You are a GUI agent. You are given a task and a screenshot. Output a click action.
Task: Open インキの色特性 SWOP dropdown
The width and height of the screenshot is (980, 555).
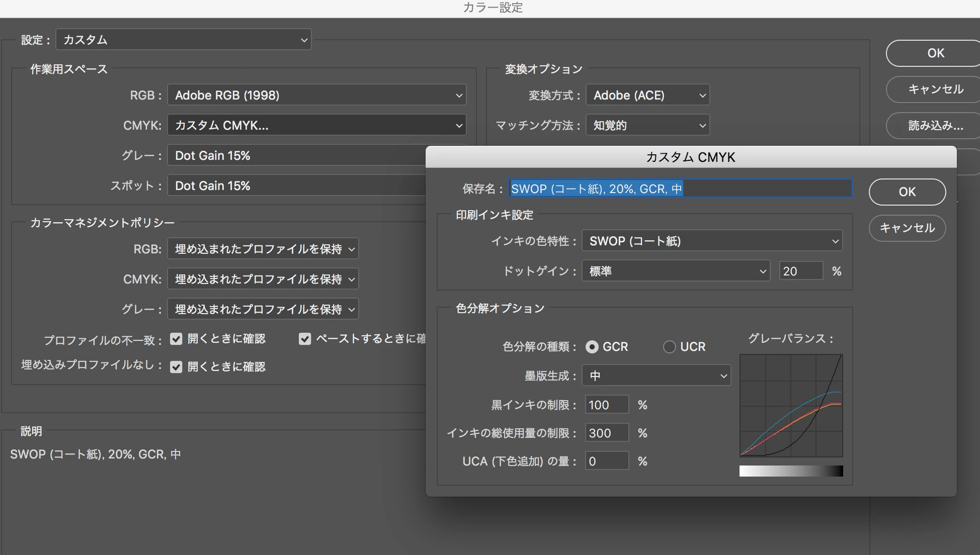pos(712,241)
